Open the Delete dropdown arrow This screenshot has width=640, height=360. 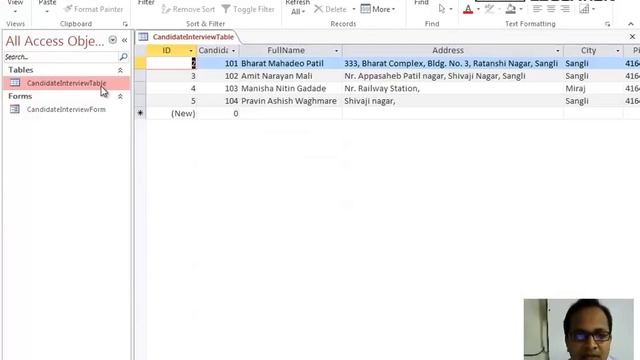click(x=353, y=9)
